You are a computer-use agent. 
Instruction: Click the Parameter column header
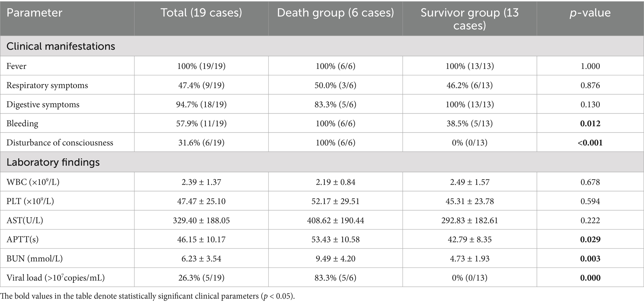pyautogui.click(x=34, y=13)
